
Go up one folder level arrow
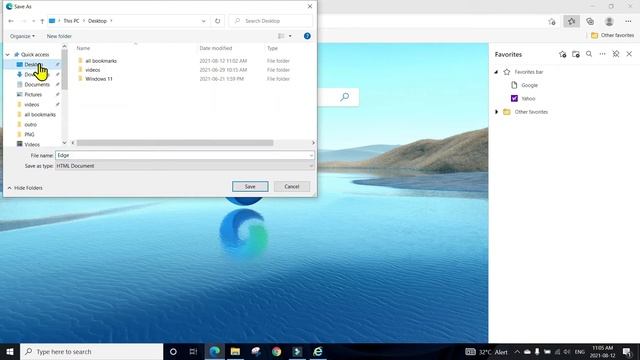coord(42,21)
